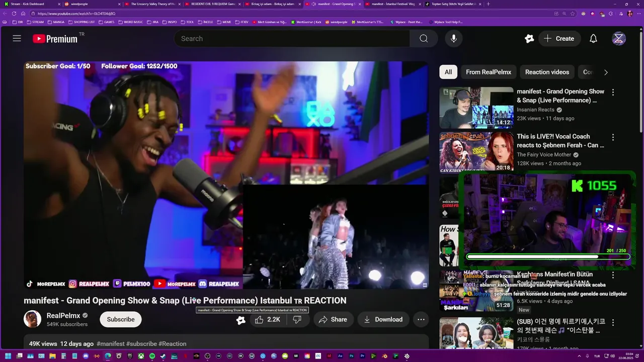Open the 51:28 Manifest Şarkıları thumbnail
The width and height of the screenshot is (644, 362).
pyautogui.click(x=476, y=291)
